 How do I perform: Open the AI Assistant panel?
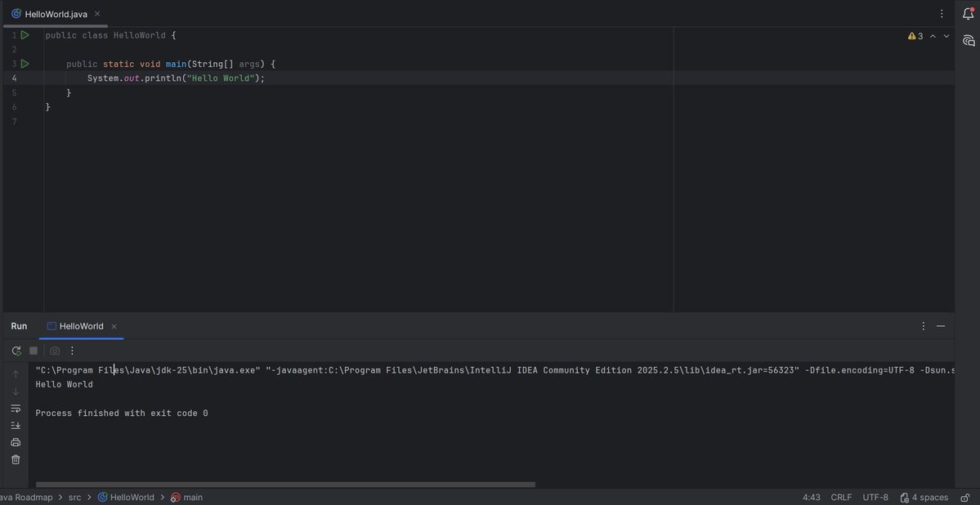pos(968,39)
